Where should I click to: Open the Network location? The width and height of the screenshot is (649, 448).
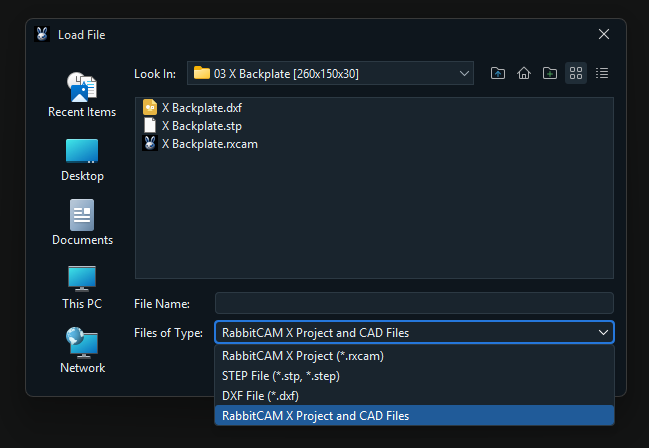coord(82,351)
